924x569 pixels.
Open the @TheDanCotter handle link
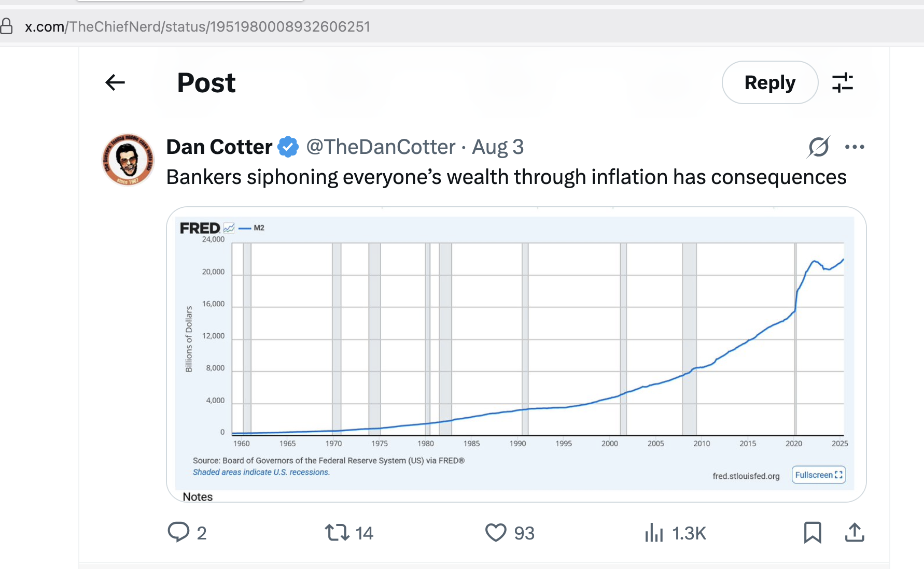[381, 147]
